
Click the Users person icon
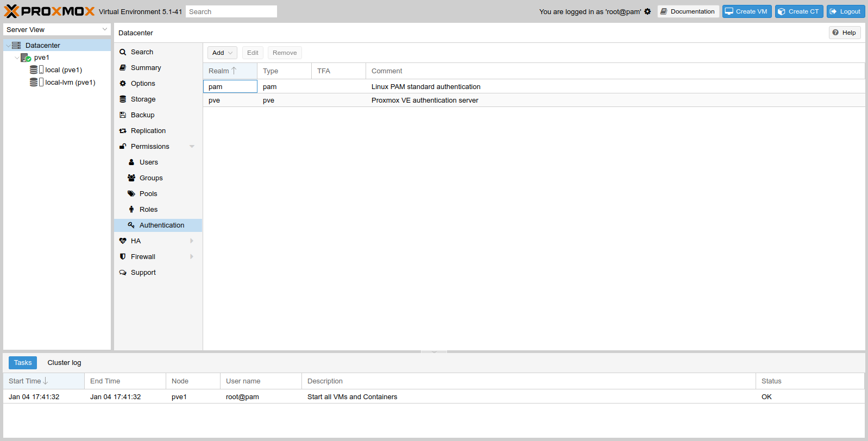click(x=131, y=162)
